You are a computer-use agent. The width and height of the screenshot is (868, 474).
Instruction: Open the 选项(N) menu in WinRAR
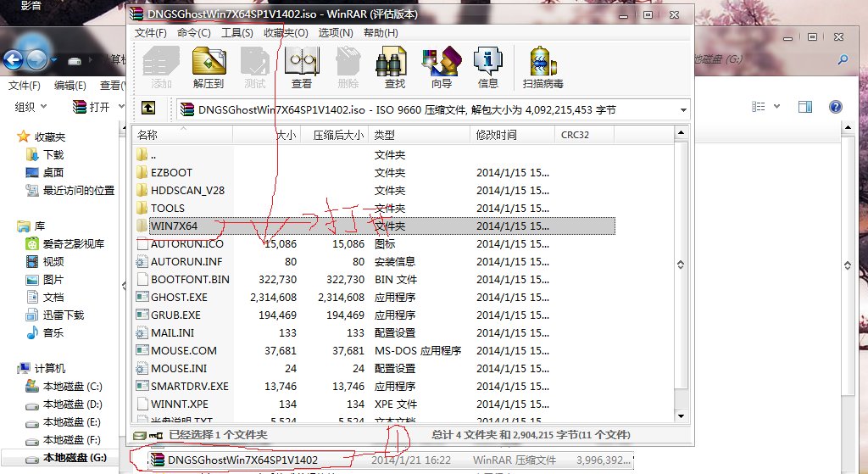click(336, 33)
